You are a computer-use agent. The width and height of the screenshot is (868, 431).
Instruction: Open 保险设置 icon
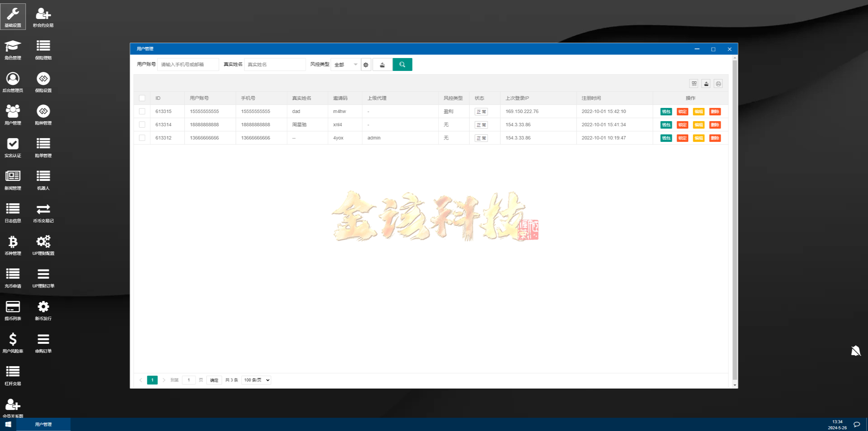(43, 82)
